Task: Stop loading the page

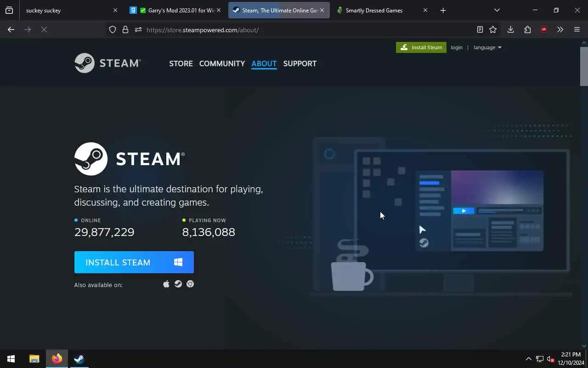Action: click(44, 29)
